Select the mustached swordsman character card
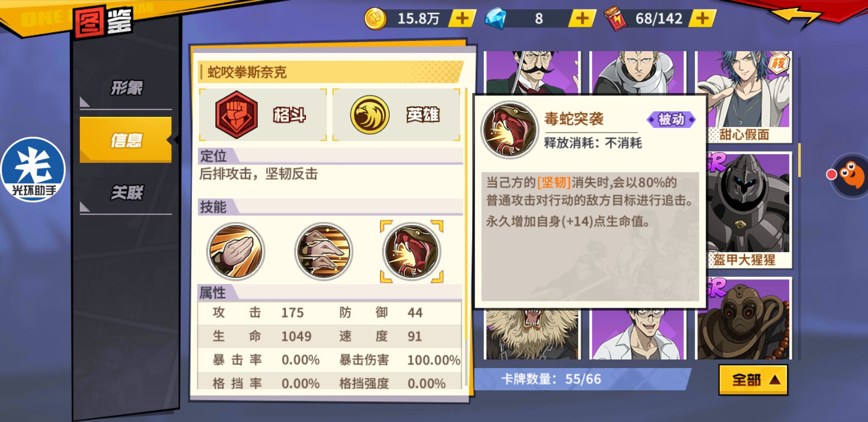The width and height of the screenshot is (868, 422). [532, 73]
